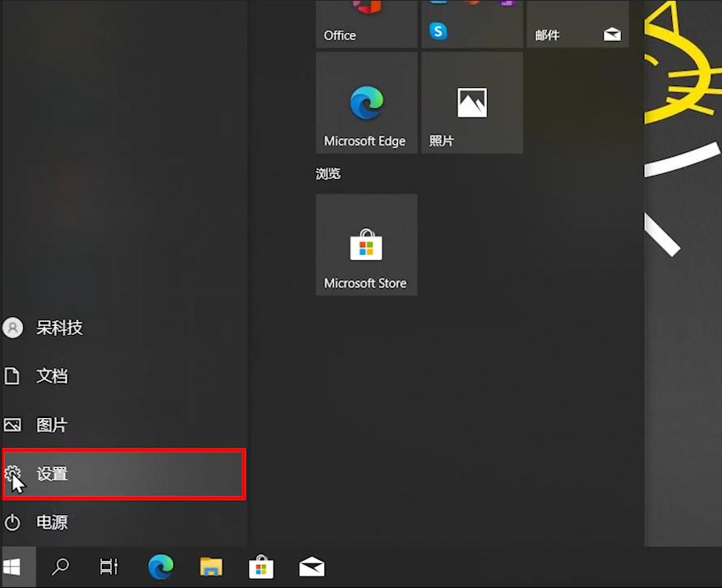Click the 浏览 tile group header
The height and width of the screenshot is (588, 722).
(328, 174)
